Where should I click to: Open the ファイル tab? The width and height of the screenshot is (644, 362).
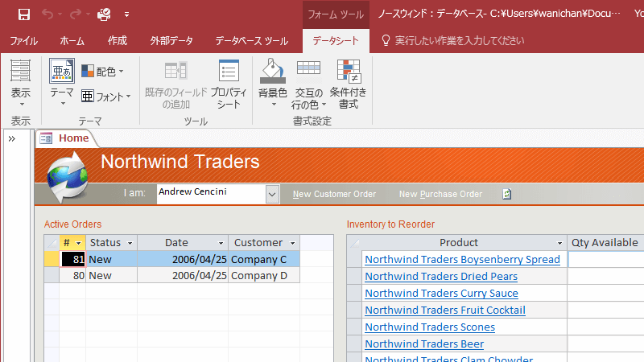click(24, 41)
